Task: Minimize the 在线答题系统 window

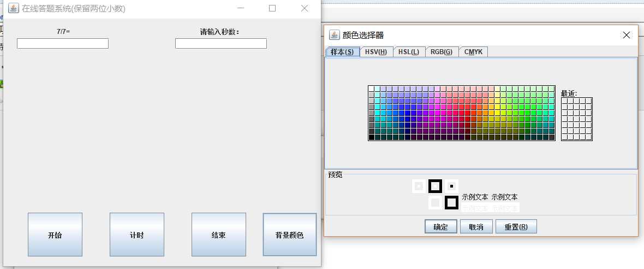Action: pyautogui.click(x=241, y=8)
